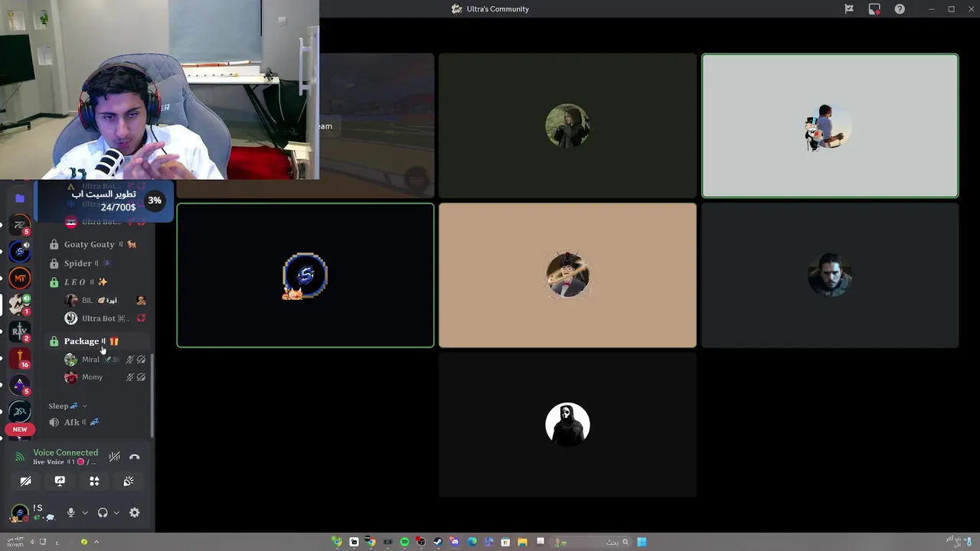This screenshot has width=980, height=551.
Task: Join the Spider voice channel
Action: 96,263
